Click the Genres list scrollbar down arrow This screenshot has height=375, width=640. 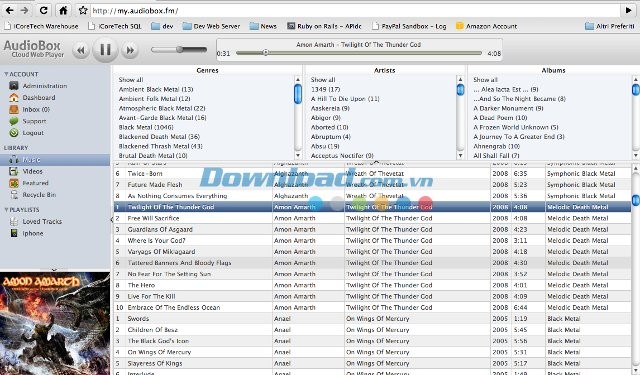tap(298, 155)
